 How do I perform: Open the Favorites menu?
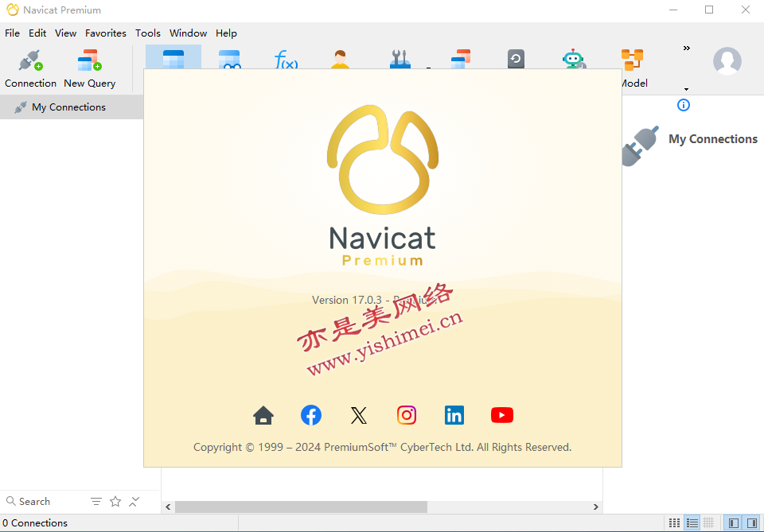pyautogui.click(x=106, y=33)
